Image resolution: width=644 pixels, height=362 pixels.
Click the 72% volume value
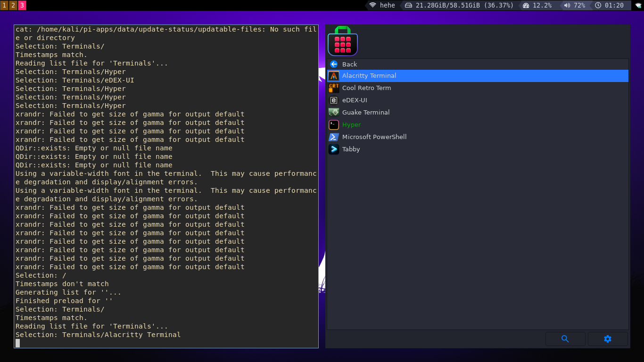pos(579,5)
